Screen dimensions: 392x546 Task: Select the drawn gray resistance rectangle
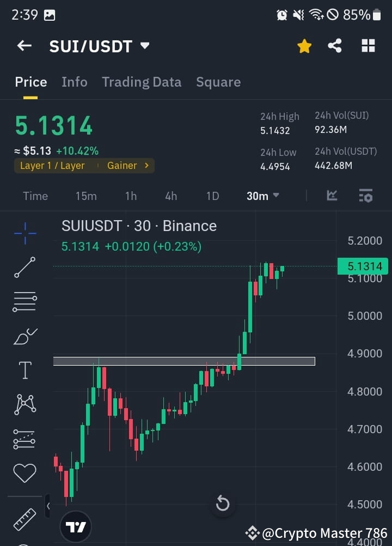[x=184, y=361]
